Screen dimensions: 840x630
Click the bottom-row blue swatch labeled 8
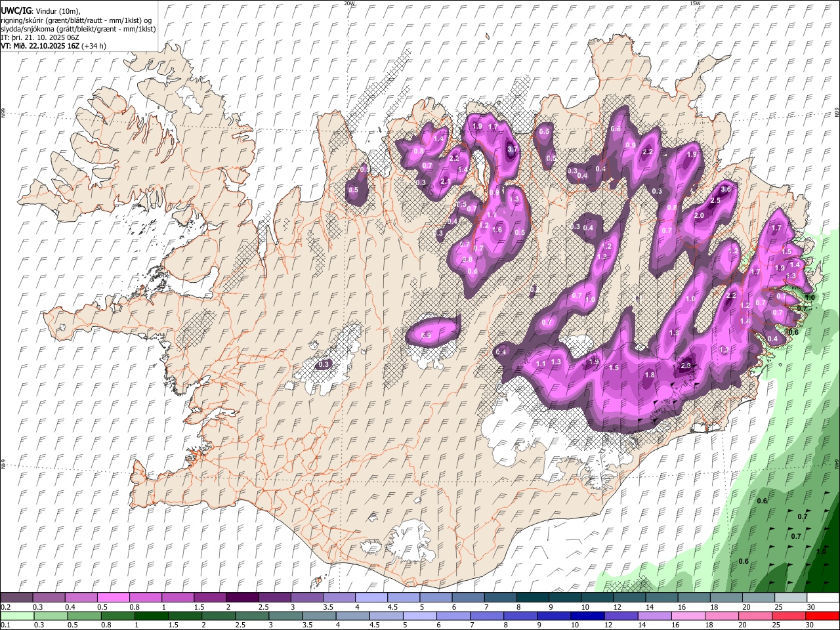(x=520, y=616)
